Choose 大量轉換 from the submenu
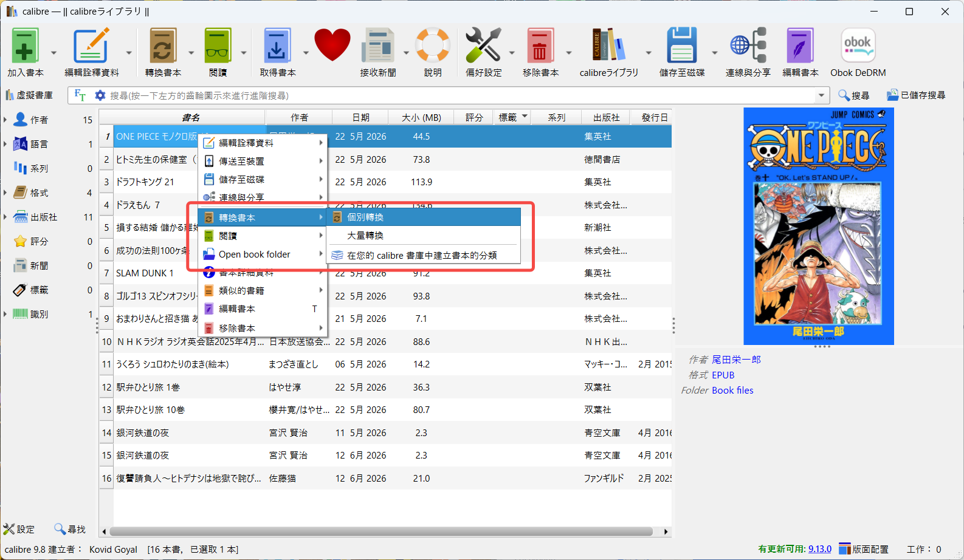The height and width of the screenshot is (560, 964). coord(424,235)
